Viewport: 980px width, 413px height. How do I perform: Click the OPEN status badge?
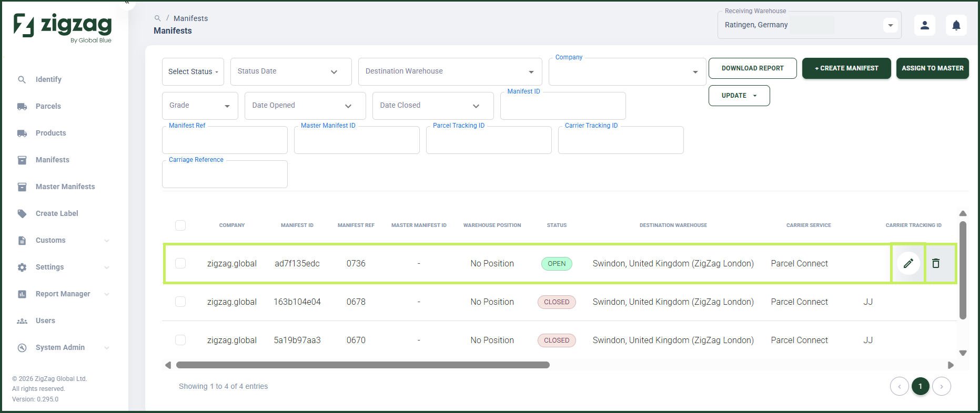pos(557,264)
